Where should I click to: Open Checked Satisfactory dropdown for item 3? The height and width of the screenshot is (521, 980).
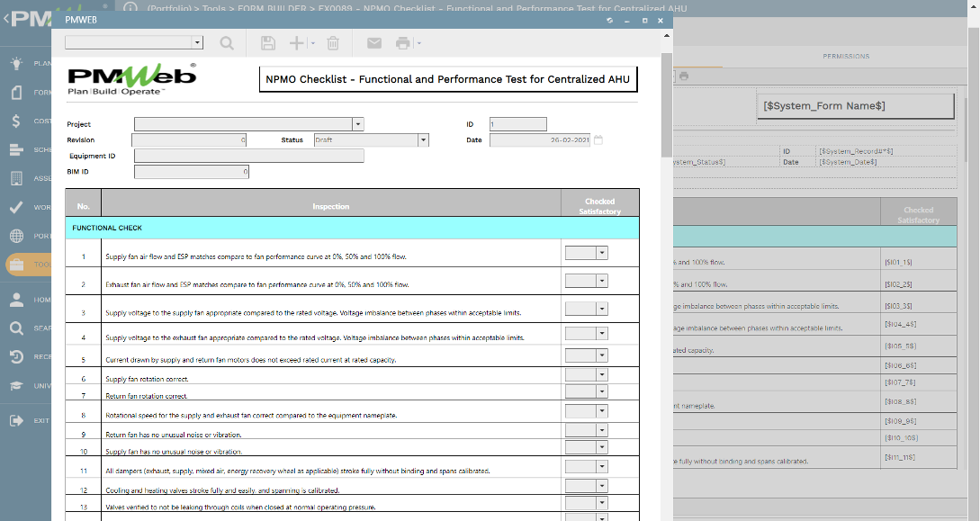coord(602,309)
